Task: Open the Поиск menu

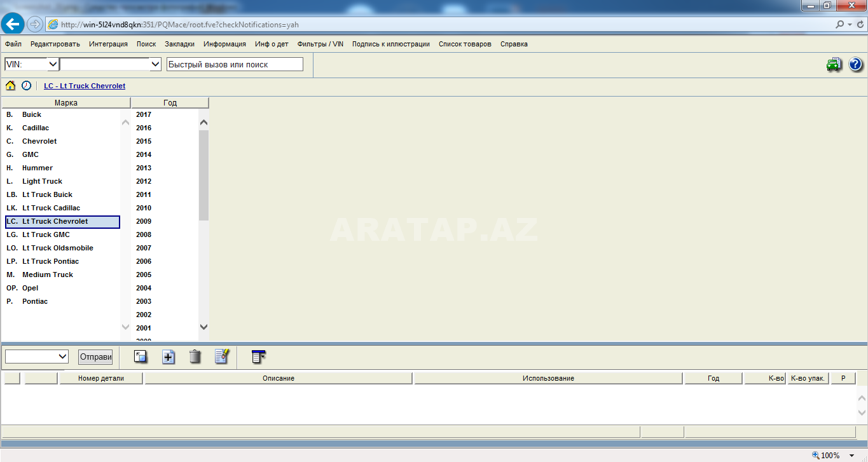Action: pyautogui.click(x=146, y=44)
